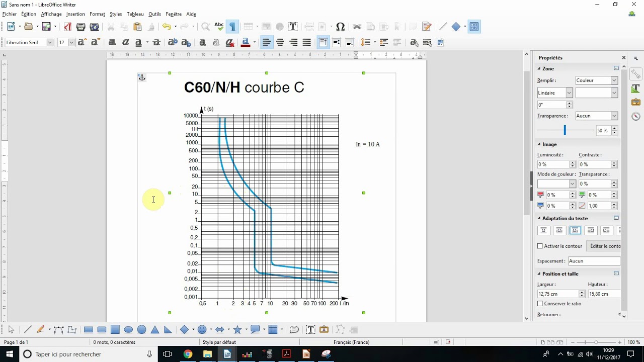Open Tableau menu

[135, 14]
